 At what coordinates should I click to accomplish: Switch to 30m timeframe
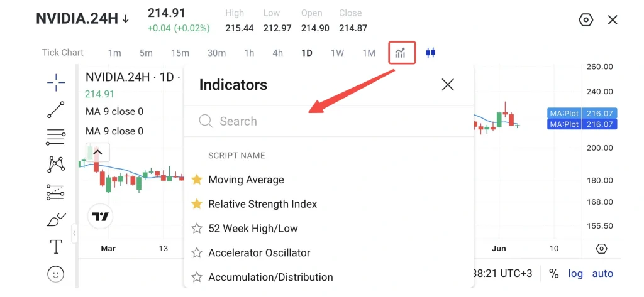tap(216, 53)
